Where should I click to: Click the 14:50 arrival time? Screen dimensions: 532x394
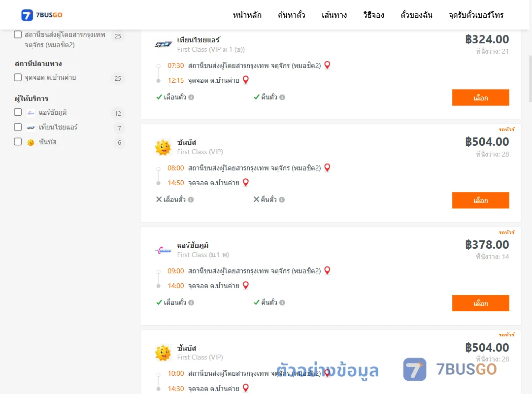tap(176, 183)
